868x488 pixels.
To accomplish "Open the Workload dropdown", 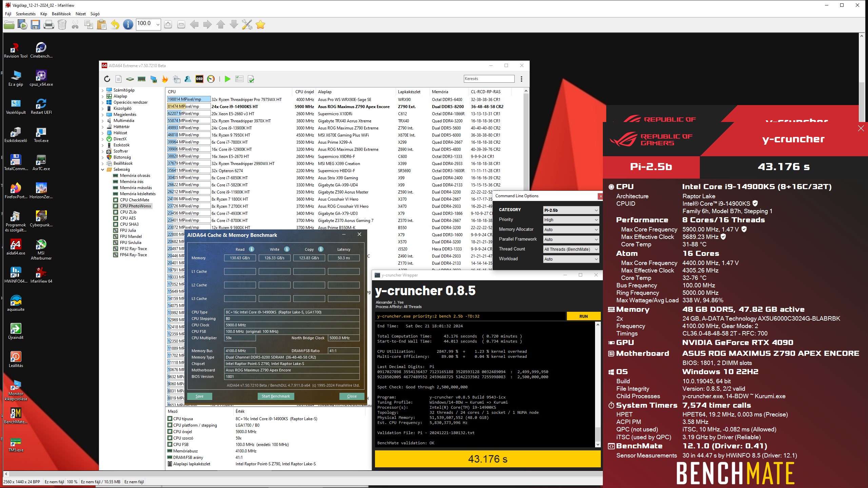I will point(571,259).
